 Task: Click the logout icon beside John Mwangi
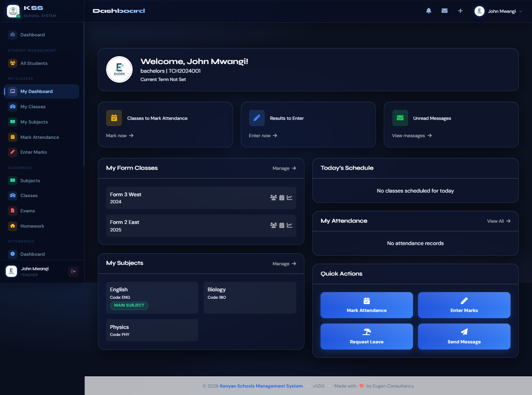pos(74,271)
